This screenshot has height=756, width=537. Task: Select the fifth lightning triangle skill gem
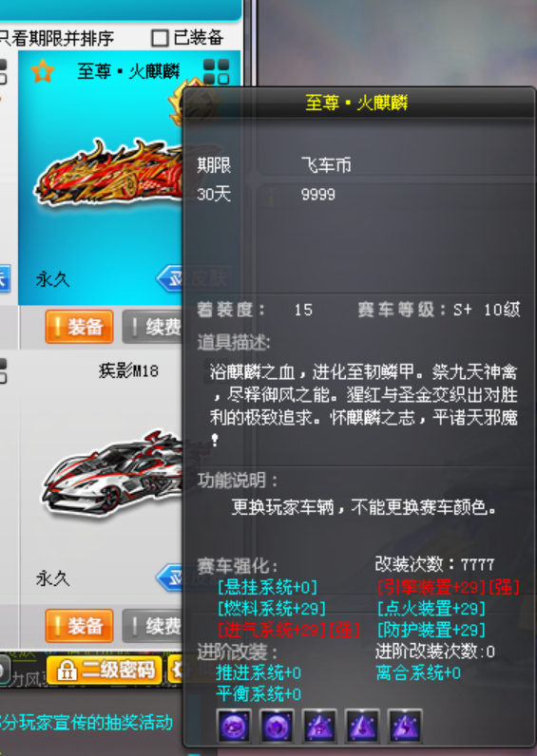pyautogui.click(x=405, y=726)
